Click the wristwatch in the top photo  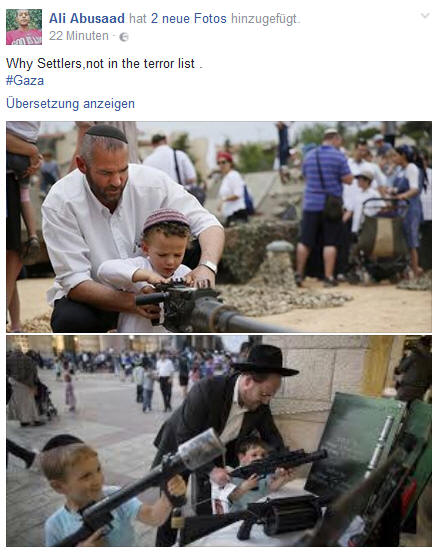tap(208, 266)
